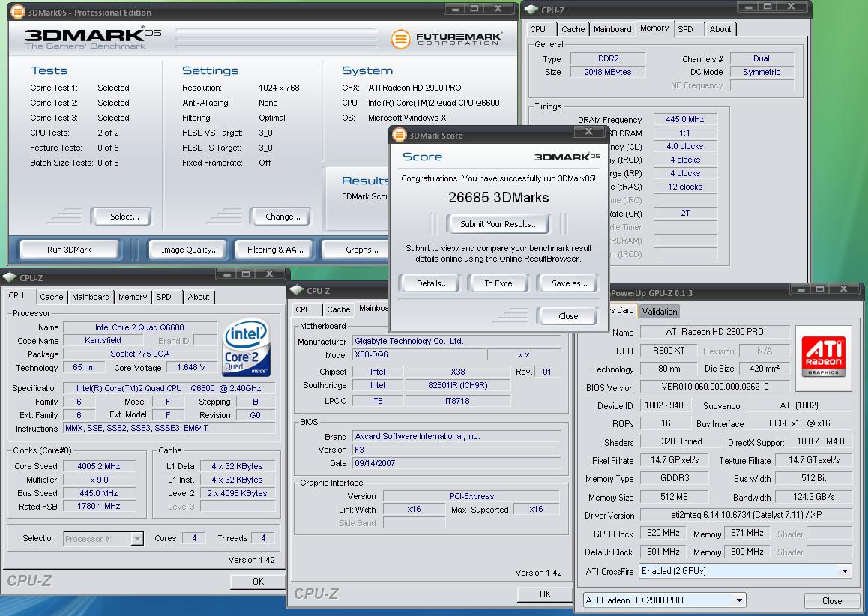Open Cache tab in processor CPU-Z window
This screenshot has width=868, height=616.
click(x=52, y=297)
